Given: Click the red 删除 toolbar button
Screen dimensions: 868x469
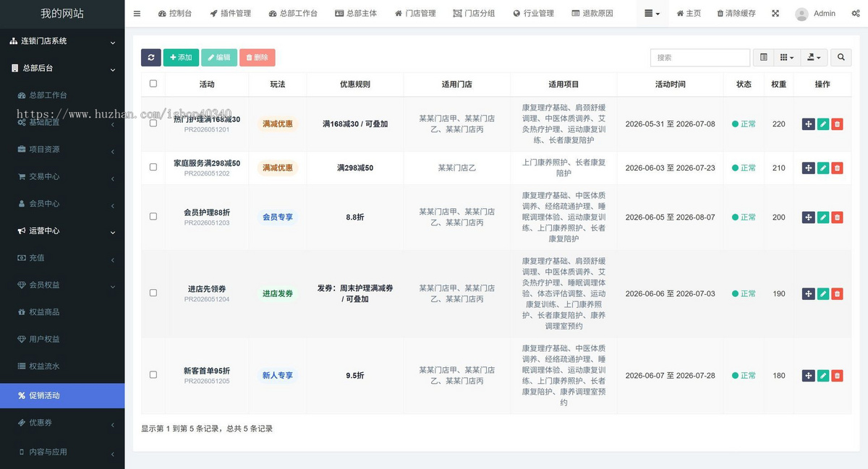Looking at the screenshot, I should tap(257, 58).
